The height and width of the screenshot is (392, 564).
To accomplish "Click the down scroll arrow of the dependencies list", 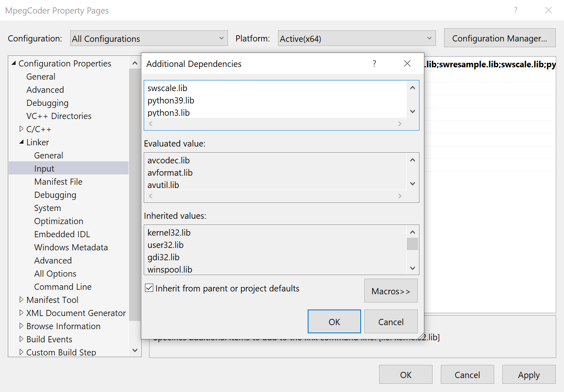I will [x=412, y=112].
